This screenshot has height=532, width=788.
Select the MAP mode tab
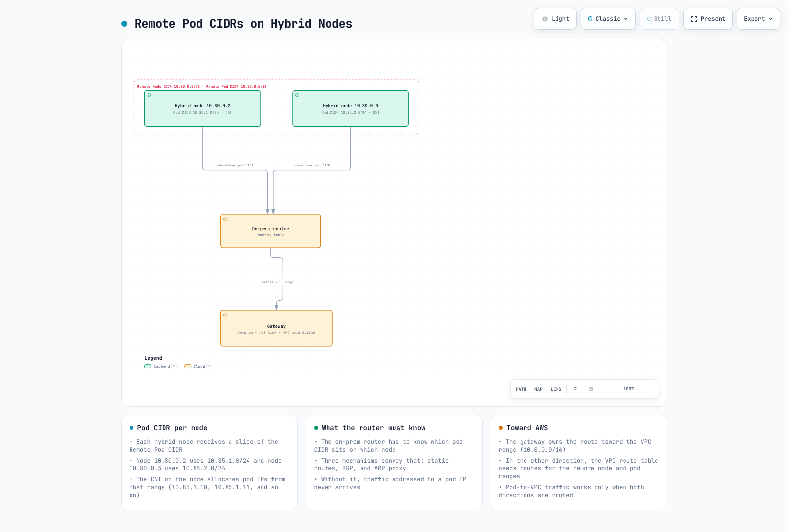(x=538, y=389)
